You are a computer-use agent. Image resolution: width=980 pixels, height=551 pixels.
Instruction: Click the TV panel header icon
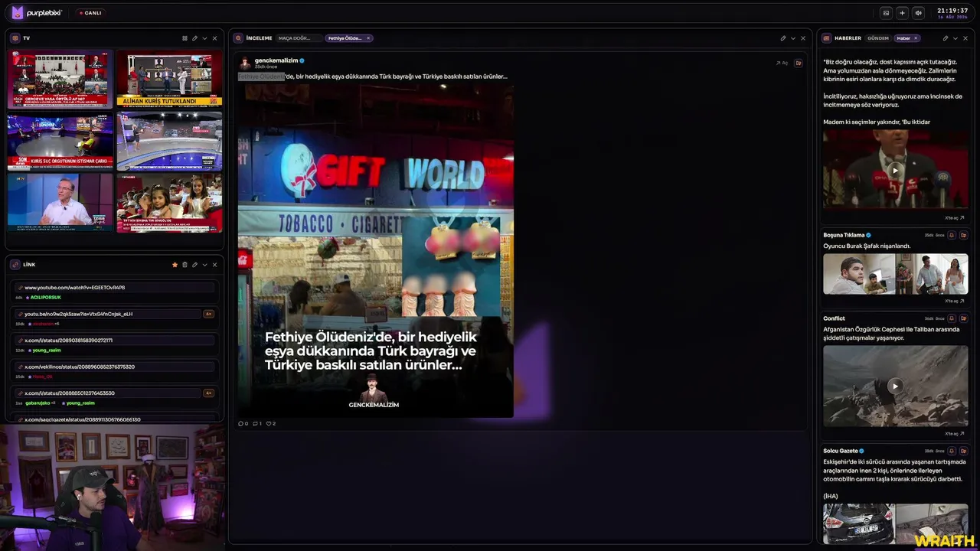click(x=15, y=38)
